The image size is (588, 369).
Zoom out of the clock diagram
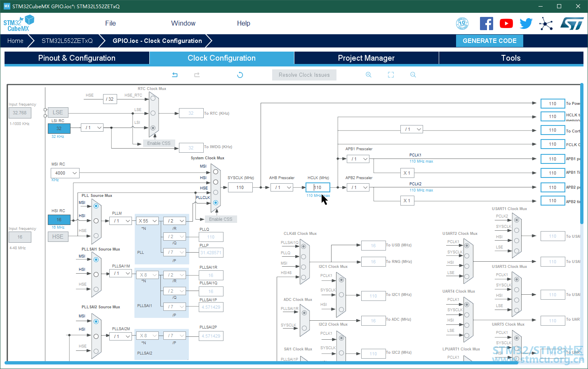[x=413, y=75]
